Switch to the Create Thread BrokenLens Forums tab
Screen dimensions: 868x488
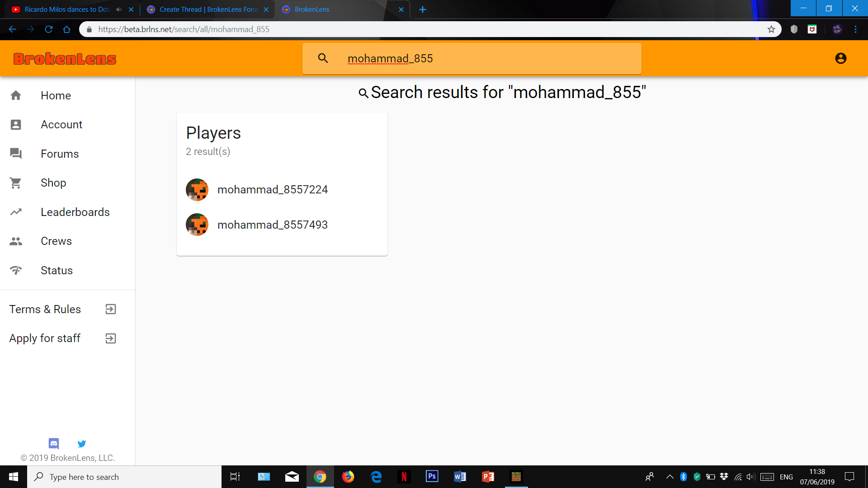208,9
